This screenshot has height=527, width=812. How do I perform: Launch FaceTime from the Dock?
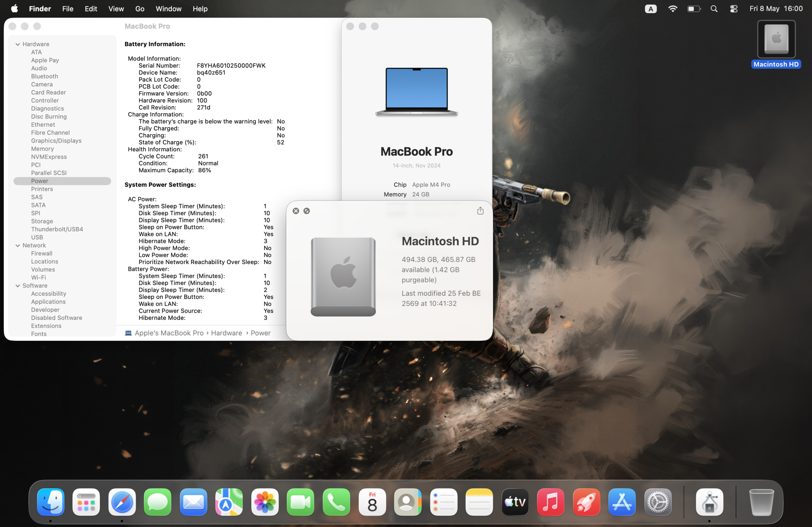coord(301,502)
